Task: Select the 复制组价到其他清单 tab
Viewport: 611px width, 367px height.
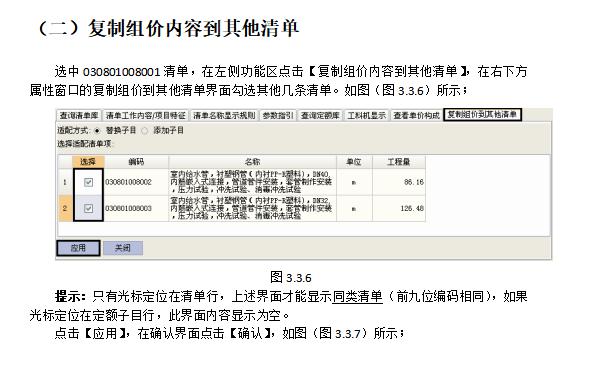Action: pos(482,115)
